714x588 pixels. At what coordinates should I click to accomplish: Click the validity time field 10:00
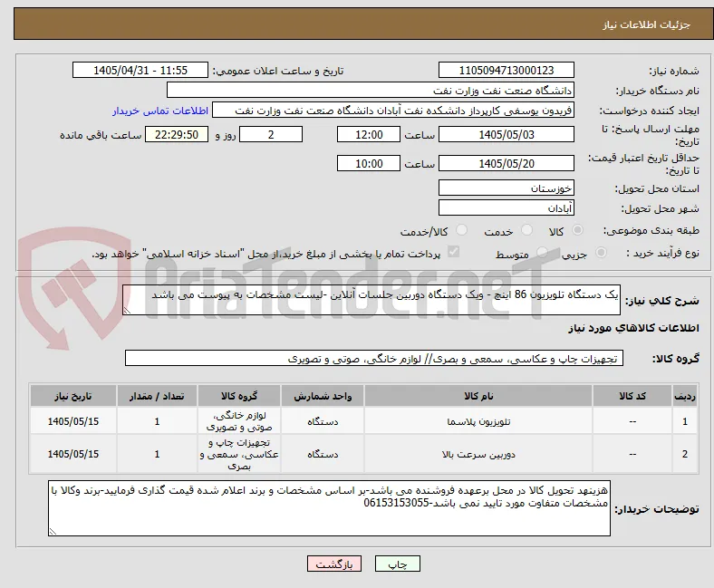click(x=369, y=163)
